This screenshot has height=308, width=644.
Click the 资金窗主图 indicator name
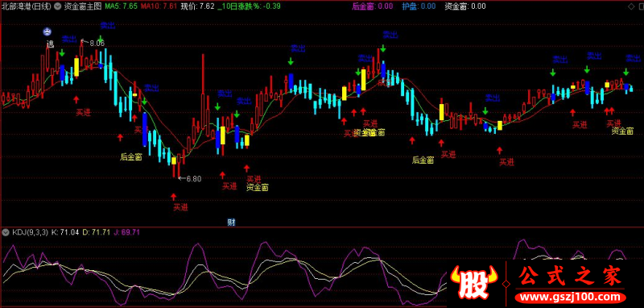tap(82, 6)
